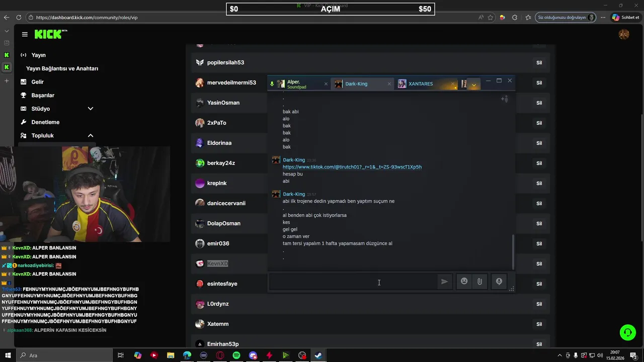Click the system clock showing 20:07
The height and width of the screenshot is (362, 644).
(x=615, y=355)
